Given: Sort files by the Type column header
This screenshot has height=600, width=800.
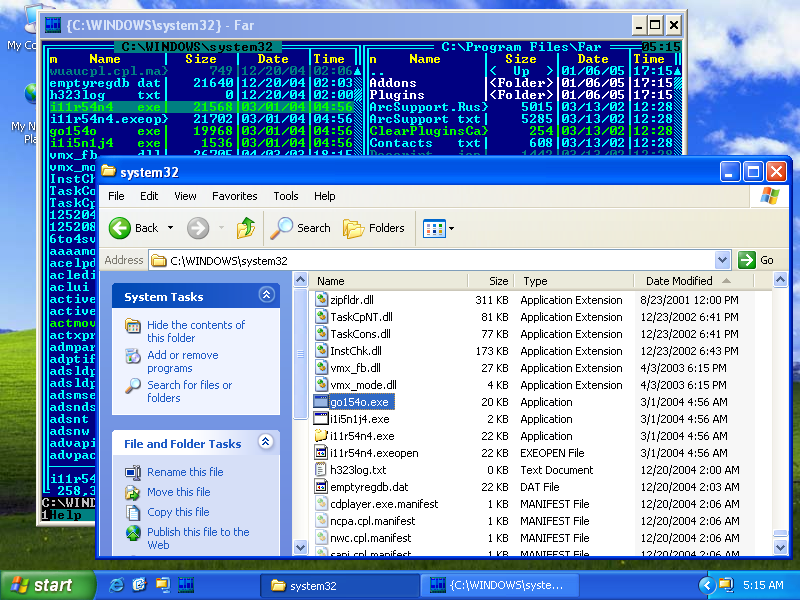Looking at the screenshot, I should pyautogui.click(x=573, y=281).
